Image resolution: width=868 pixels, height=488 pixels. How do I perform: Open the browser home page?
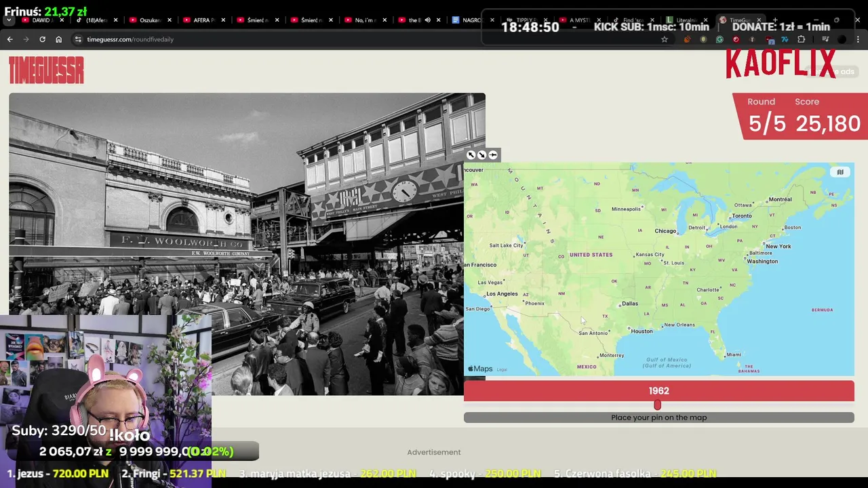(x=58, y=39)
